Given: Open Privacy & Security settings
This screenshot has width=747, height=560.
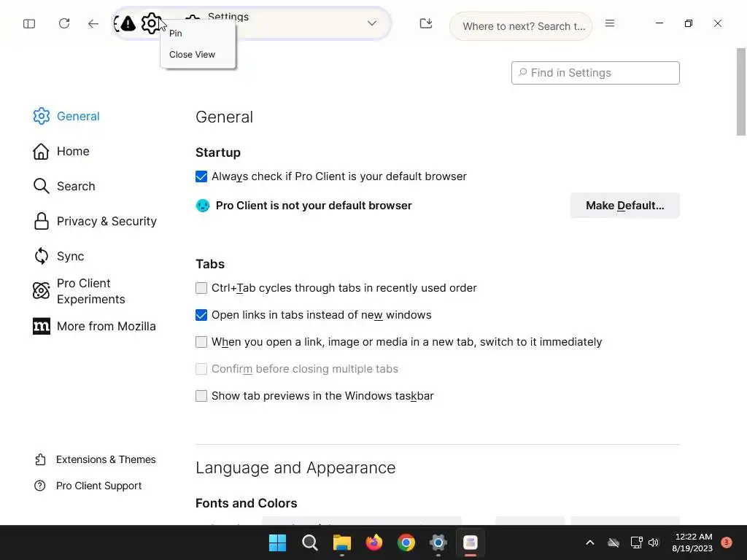Looking at the screenshot, I should [95, 221].
